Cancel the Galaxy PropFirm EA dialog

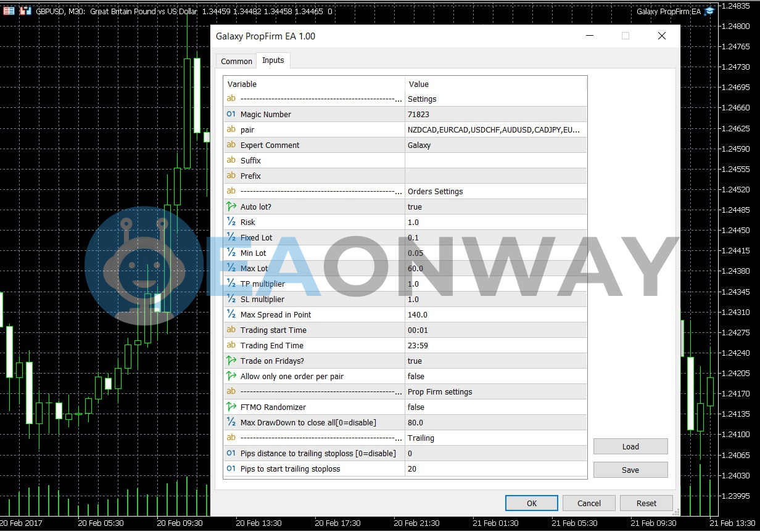pyautogui.click(x=589, y=503)
